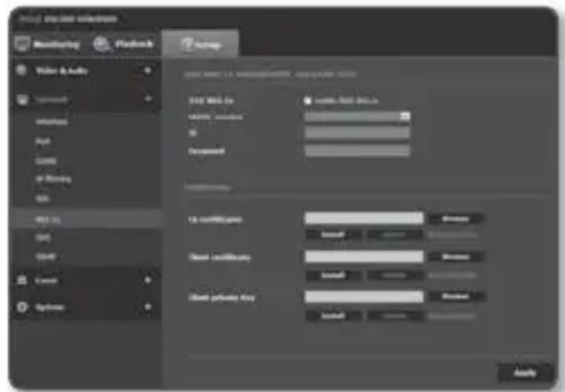
Task: Open the Interface network page
Action: click(52, 122)
